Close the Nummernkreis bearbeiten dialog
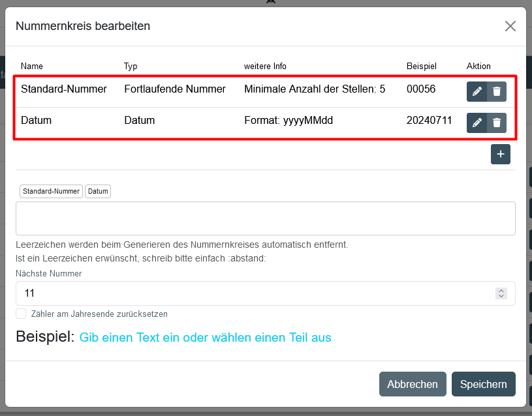 click(x=510, y=26)
